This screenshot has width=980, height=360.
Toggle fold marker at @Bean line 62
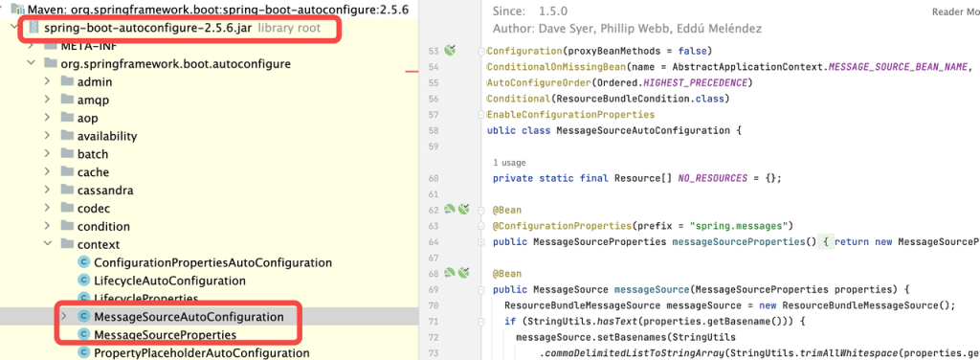point(480,210)
